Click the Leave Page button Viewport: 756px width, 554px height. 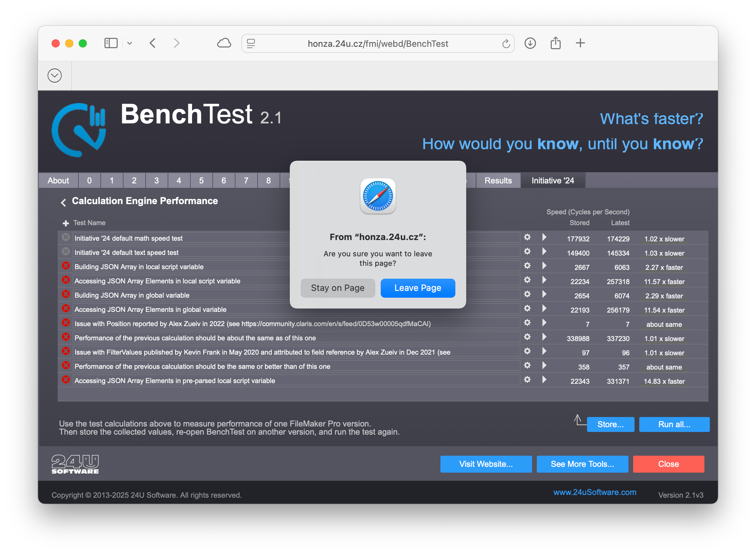coord(418,288)
